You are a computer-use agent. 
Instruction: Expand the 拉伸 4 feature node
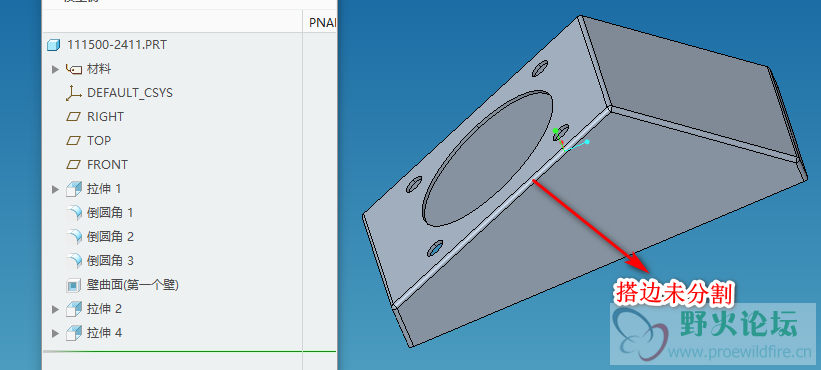(x=56, y=333)
